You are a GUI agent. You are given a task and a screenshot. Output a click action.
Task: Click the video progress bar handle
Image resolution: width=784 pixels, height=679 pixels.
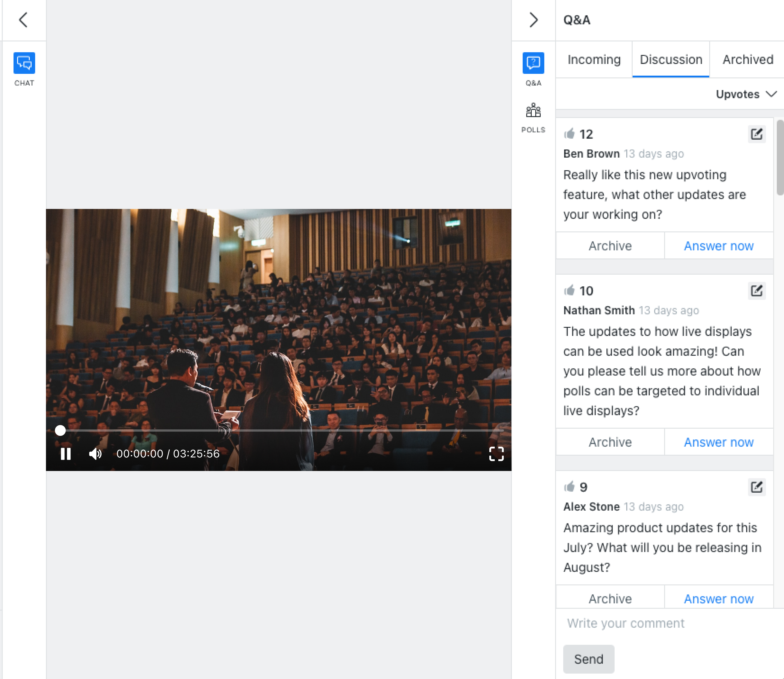[60, 430]
